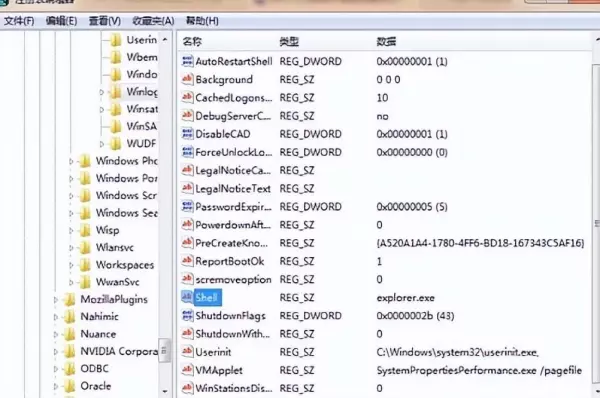Expand the Wlansvc tree node
The height and width of the screenshot is (398, 600).
coord(71,248)
